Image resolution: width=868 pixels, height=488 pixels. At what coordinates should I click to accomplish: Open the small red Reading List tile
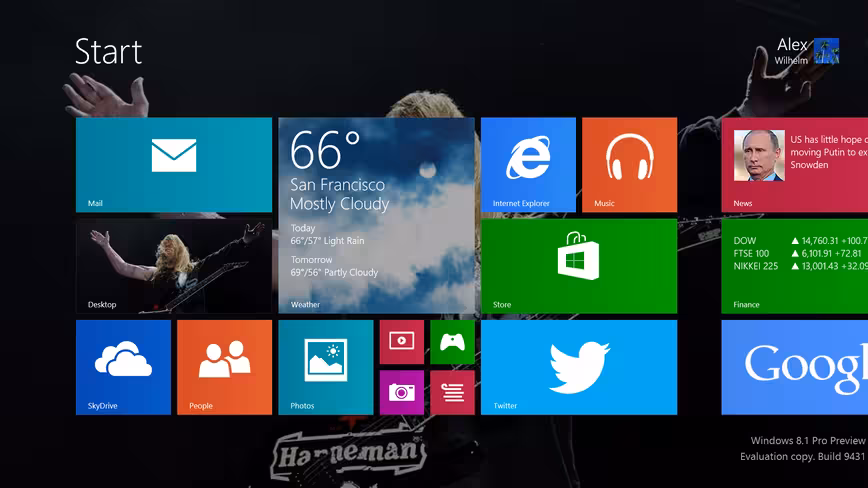point(452,393)
